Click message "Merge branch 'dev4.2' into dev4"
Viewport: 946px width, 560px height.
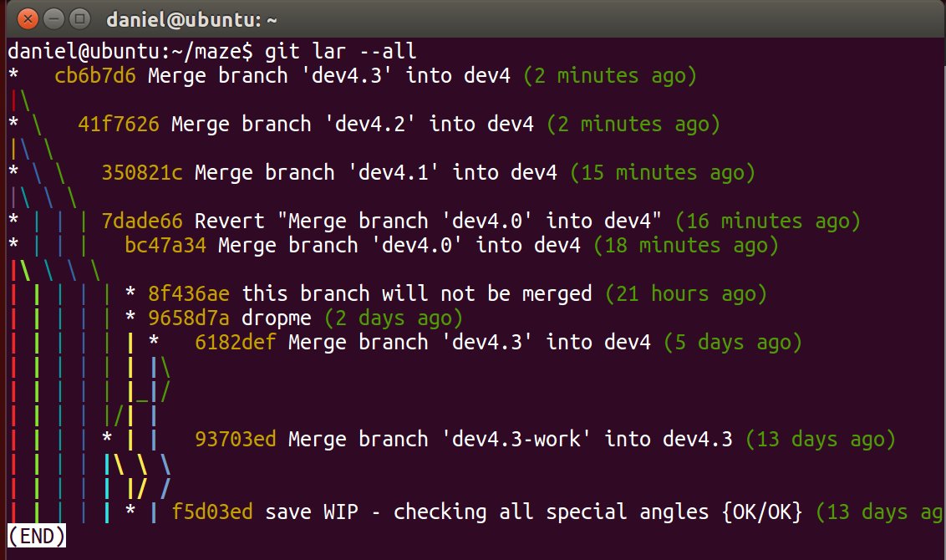click(353, 124)
